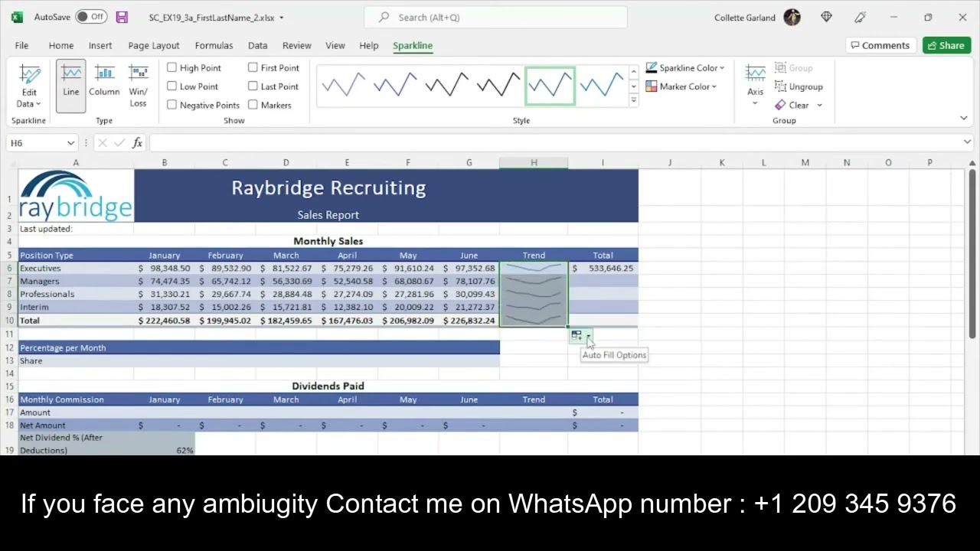Click the green Share button

click(x=946, y=45)
